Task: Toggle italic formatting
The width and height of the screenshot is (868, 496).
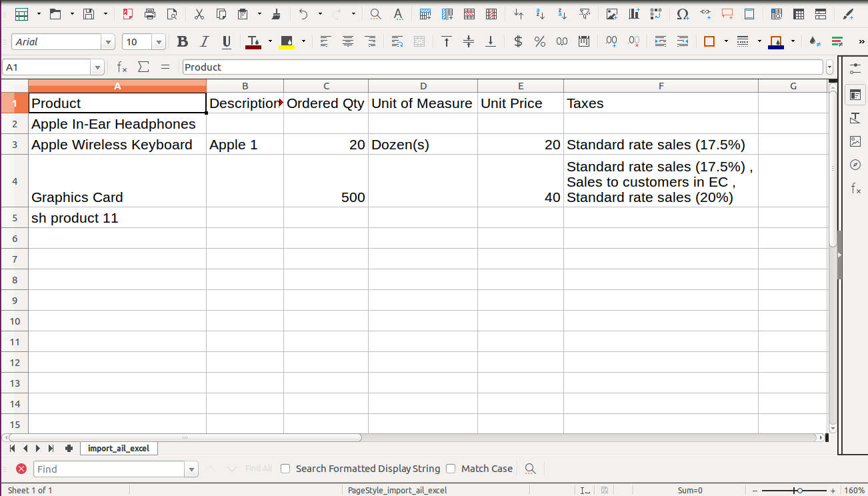Action: [205, 42]
